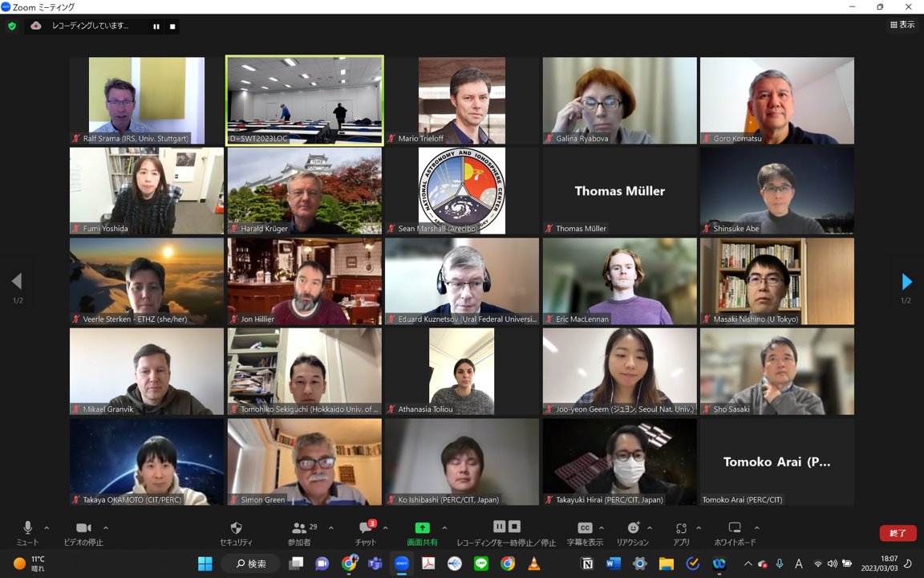Open the 表示 view menu
The height and width of the screenshot is (578, 924).
(902, 25)
